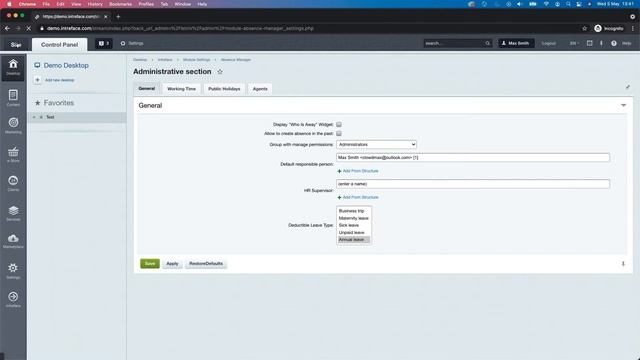Select Maternity leave in leave type list
640x360 pixels.
(353, 218)
